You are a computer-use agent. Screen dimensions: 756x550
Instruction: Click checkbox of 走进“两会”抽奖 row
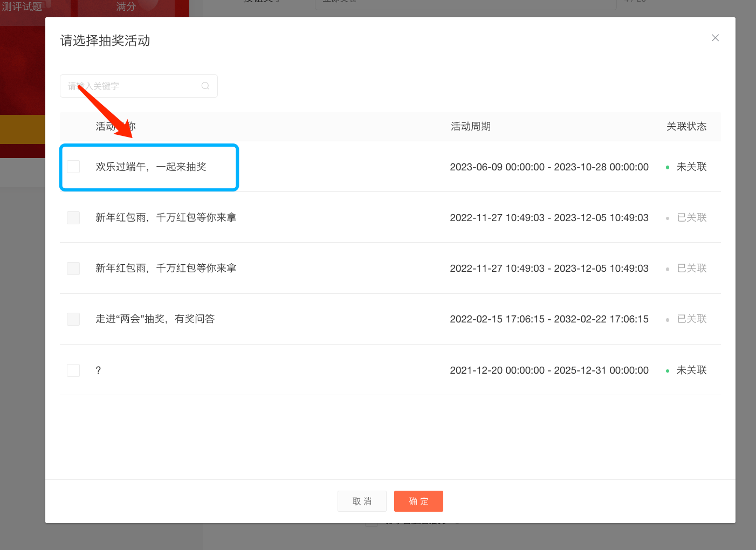73,319
